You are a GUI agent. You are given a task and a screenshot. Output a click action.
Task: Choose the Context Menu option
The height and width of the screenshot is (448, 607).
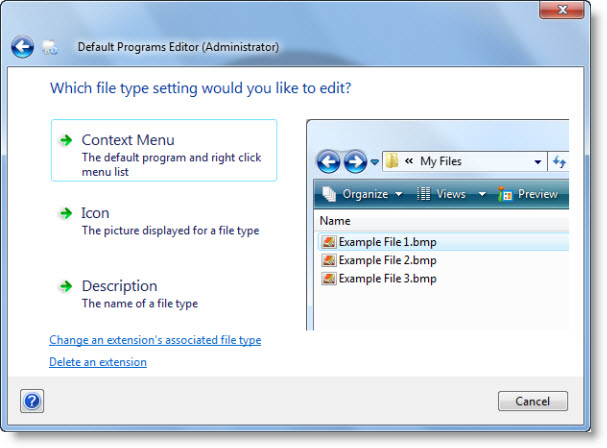pos(164,150)
